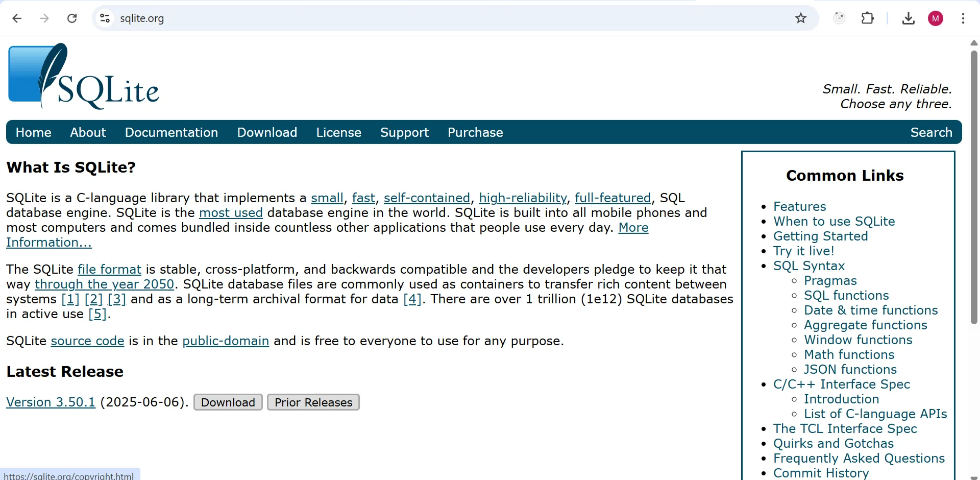This screenshot has width=980, height=480.
Task: Click the scrollbar up arrow
Action: tap(974, 43)
